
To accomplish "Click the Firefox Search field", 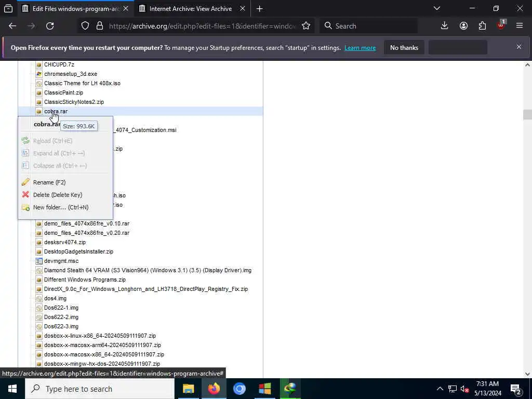I will tap(368, 26).
